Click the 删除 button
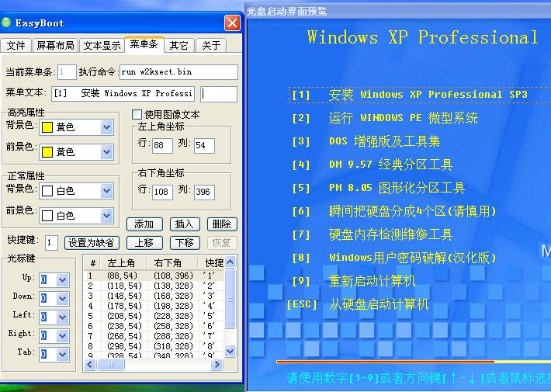The image size is (551, 392). [x=222, y=224]
